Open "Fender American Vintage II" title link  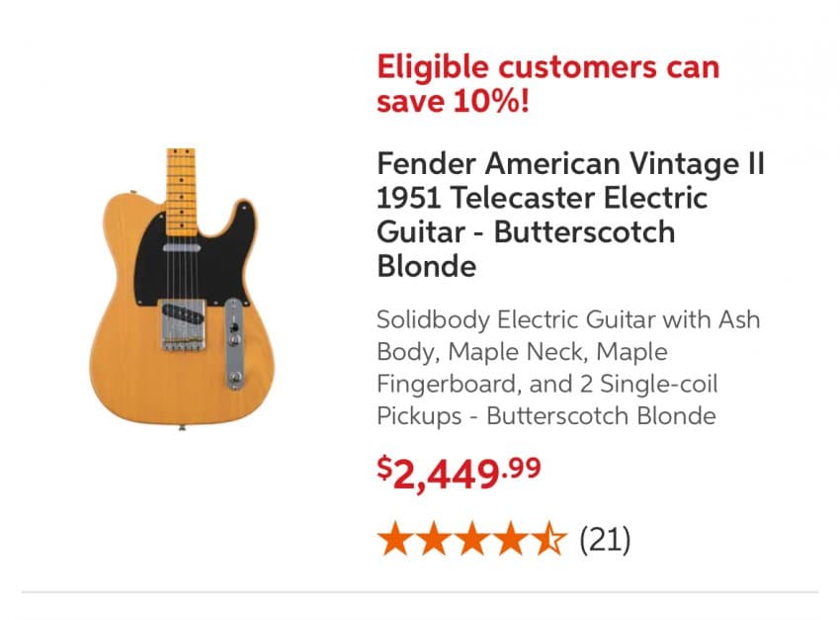click(570, 163)
